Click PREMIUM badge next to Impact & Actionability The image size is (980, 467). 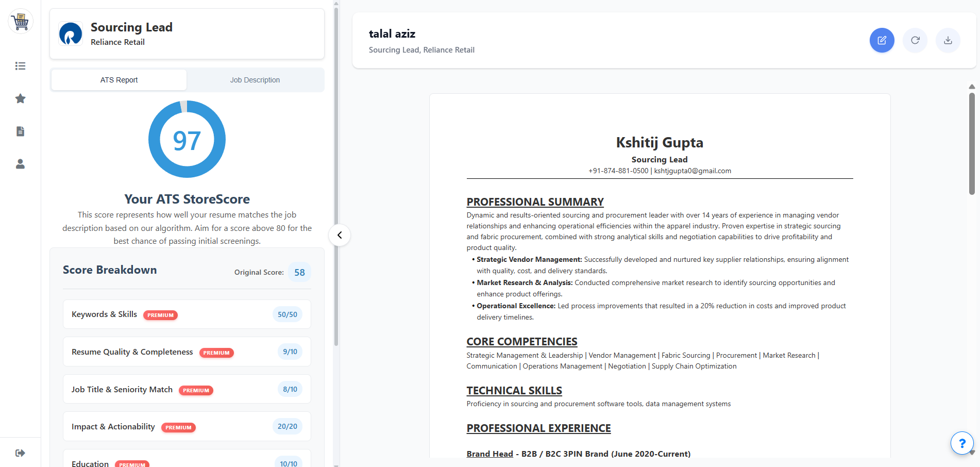click(x=178, y=427)
